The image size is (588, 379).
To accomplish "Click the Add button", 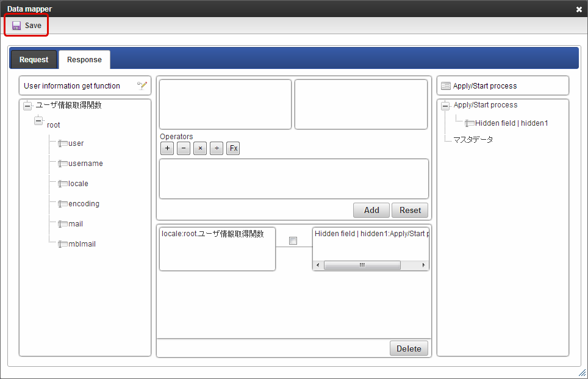I will [371, 210].
